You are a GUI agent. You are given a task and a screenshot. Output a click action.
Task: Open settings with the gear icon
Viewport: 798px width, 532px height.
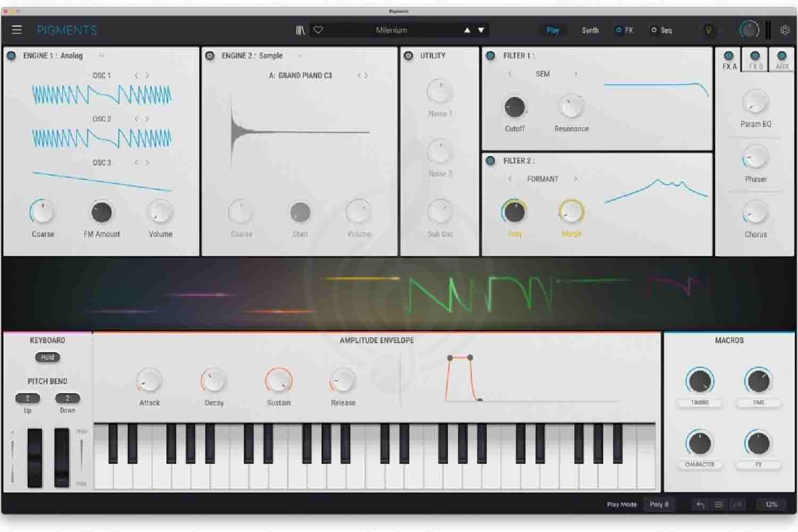click(x=785, y=30)
